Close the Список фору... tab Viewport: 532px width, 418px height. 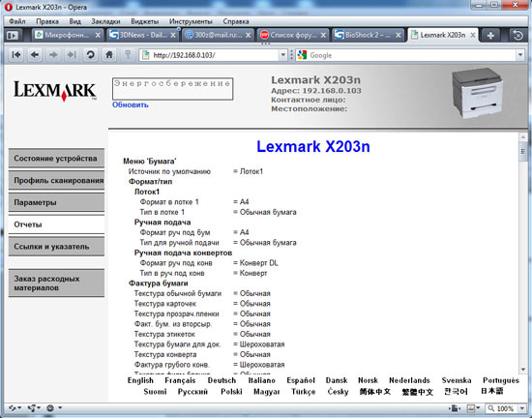pyautogui.click(x=323, y=35)
